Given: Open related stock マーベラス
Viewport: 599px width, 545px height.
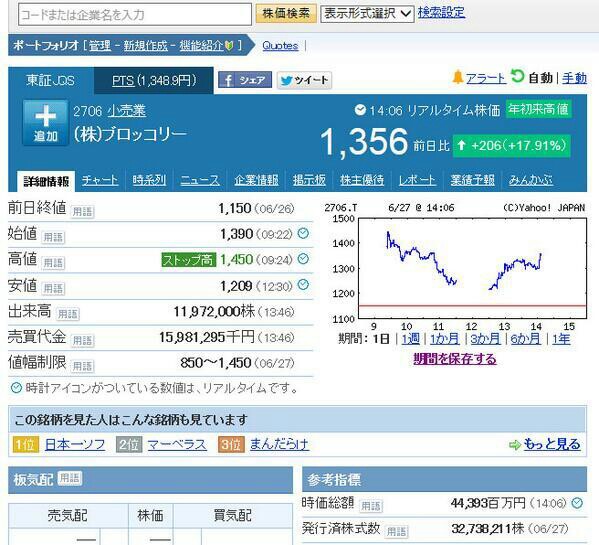Looking at the screenshot, I should [177, 445].
